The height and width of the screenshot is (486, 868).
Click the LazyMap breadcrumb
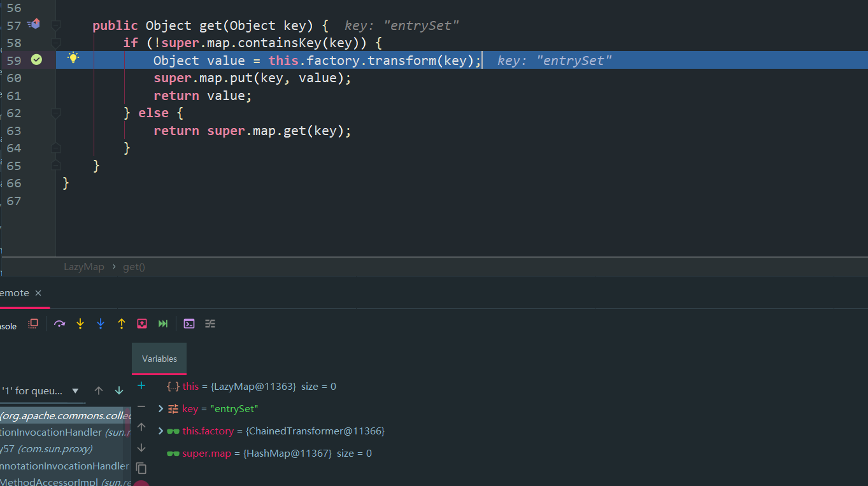[x=84, y=267]
